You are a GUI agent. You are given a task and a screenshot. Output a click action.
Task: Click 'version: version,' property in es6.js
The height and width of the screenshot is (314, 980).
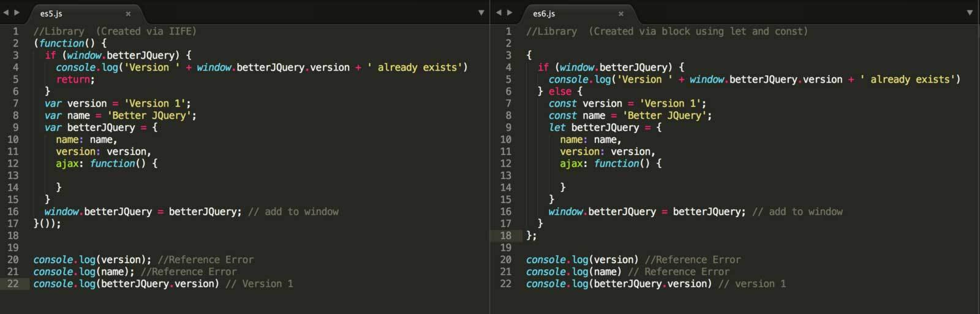pyautogui.click(x=608, y=151)
